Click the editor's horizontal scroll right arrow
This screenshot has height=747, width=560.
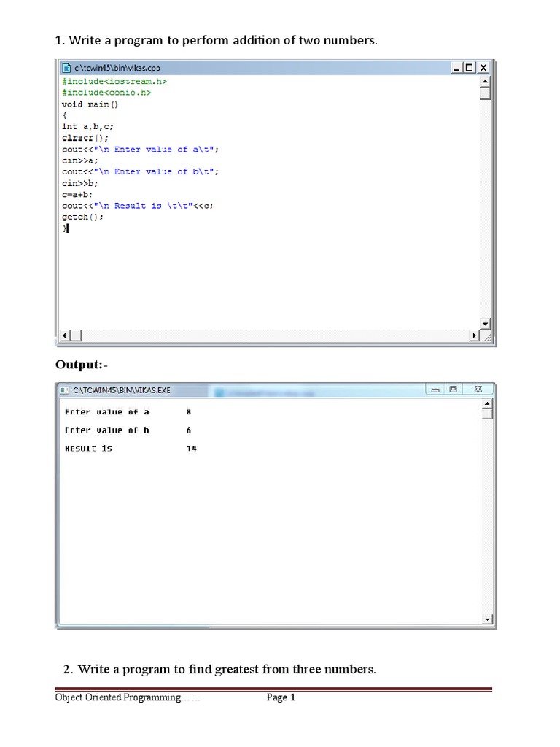(x=474, y=336)
